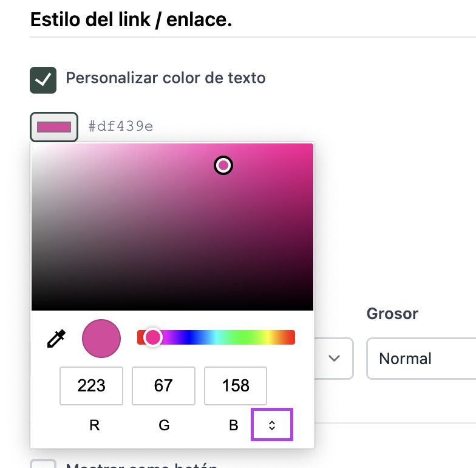This screenshot has width=476, height=468.
Task: Expand the dropdown chevron left of Grosor
Action: point(333,359)
